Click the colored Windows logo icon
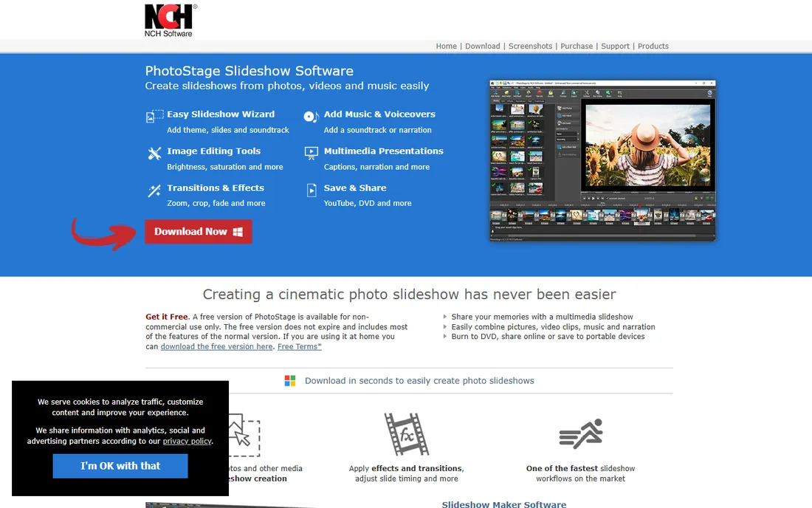 [290, 380]
